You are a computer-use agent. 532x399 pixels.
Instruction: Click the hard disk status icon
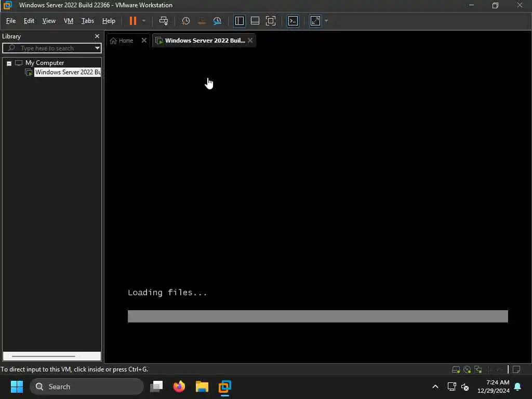click(456, 369)
